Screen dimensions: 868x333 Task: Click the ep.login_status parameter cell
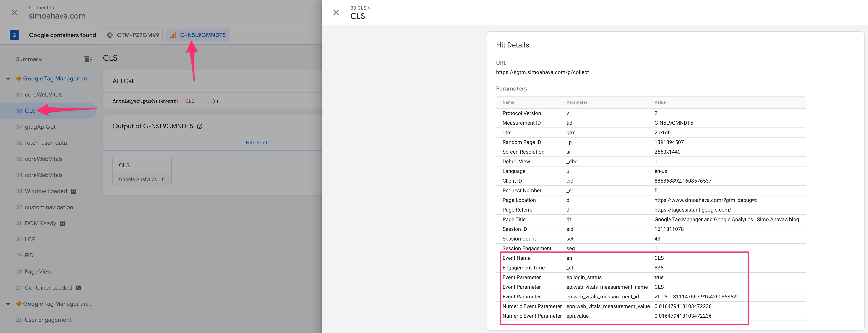pyautogui.click(x=584, y=277)
